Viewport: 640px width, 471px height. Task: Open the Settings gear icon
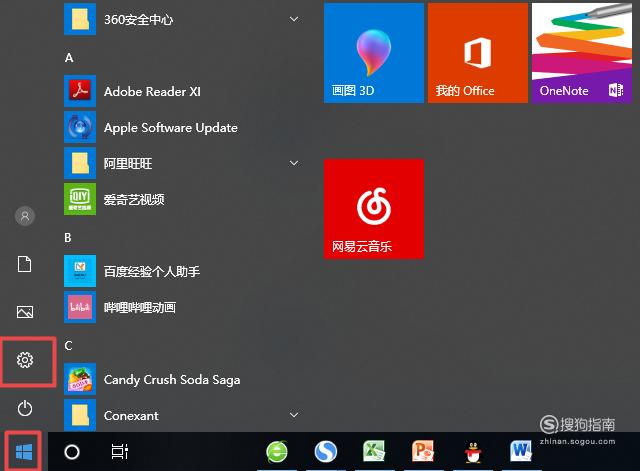(x=25, y=360)
